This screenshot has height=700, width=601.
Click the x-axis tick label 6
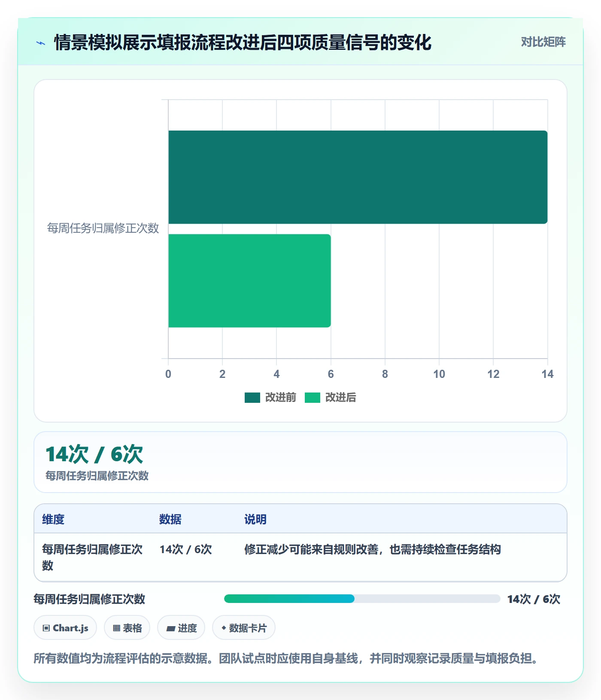[x=331, y=374]
